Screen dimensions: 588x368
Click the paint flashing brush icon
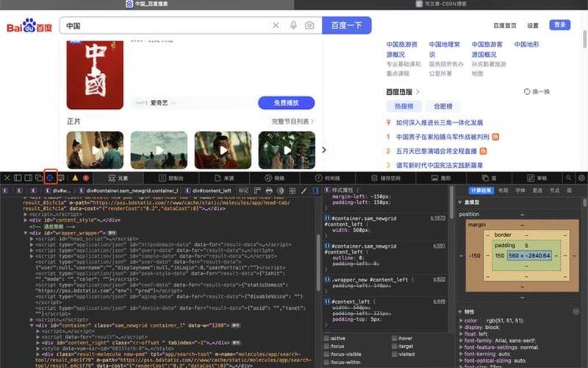(x=304, y=191)
